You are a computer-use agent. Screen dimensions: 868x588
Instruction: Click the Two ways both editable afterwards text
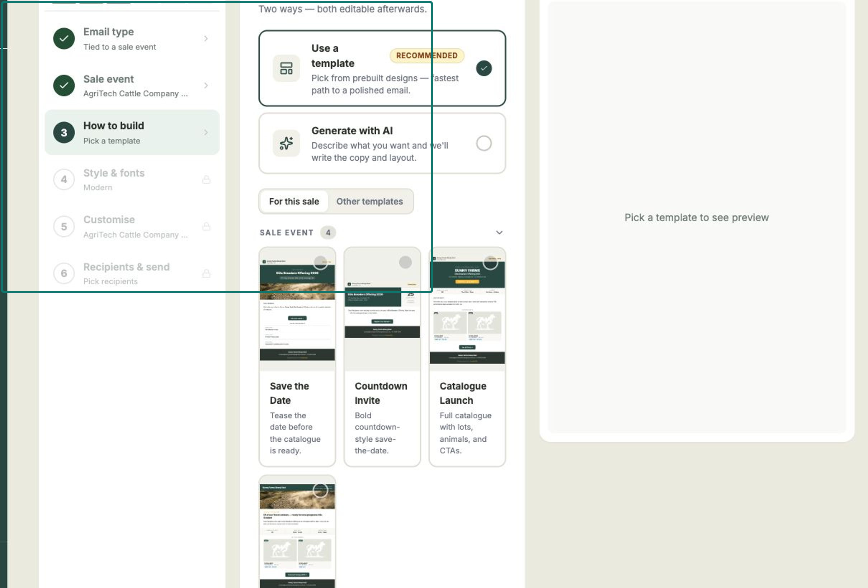(343, 9)
